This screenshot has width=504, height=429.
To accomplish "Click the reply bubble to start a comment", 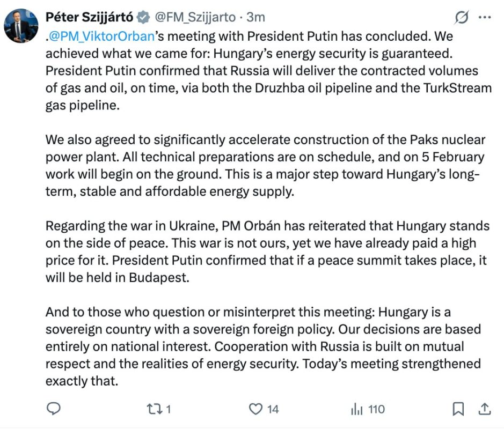I will tap(53, 409).
